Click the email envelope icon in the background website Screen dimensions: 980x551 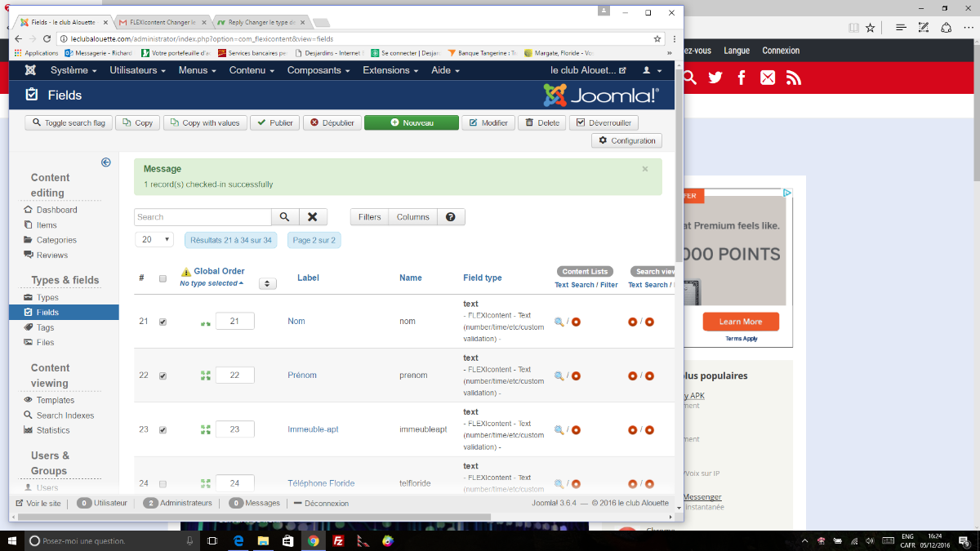[768, 78]
